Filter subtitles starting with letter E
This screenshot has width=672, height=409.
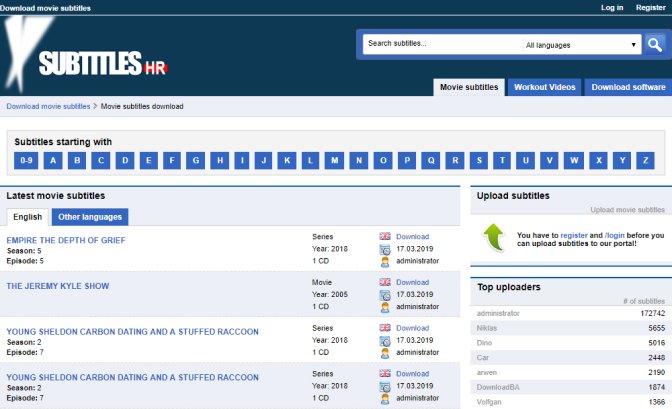point(148,160)
